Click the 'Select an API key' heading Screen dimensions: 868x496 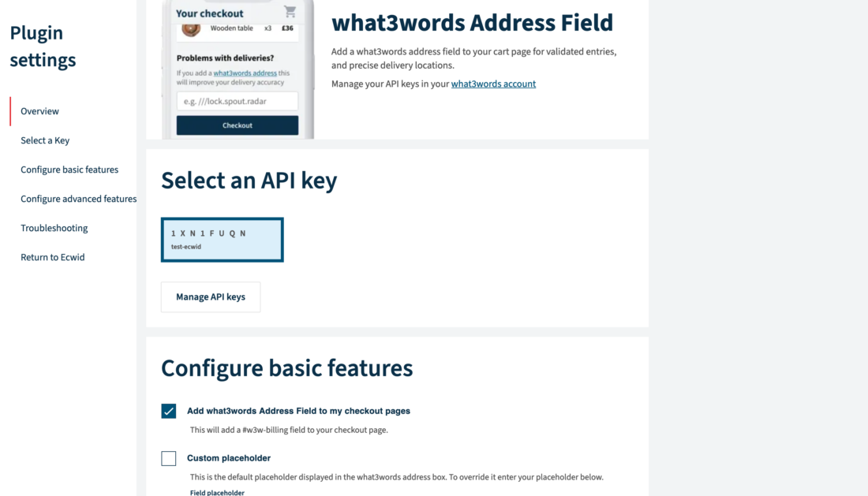click(249, 181)
